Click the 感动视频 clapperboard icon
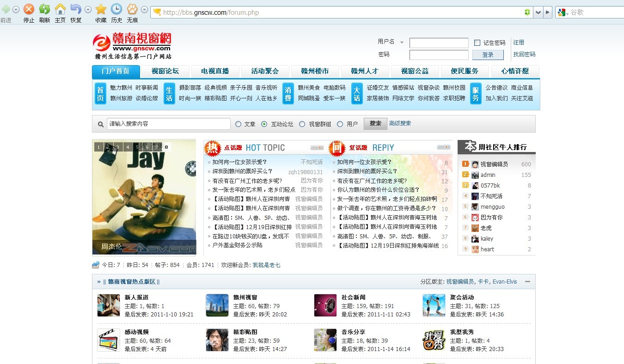624x364 pixels. 109,340
